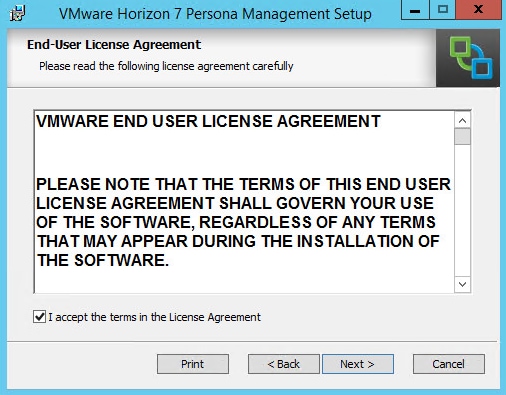This screenshot has width=506, height=395.
Task: Click the installer icon in title bar
Action: (x=17, y=13)
